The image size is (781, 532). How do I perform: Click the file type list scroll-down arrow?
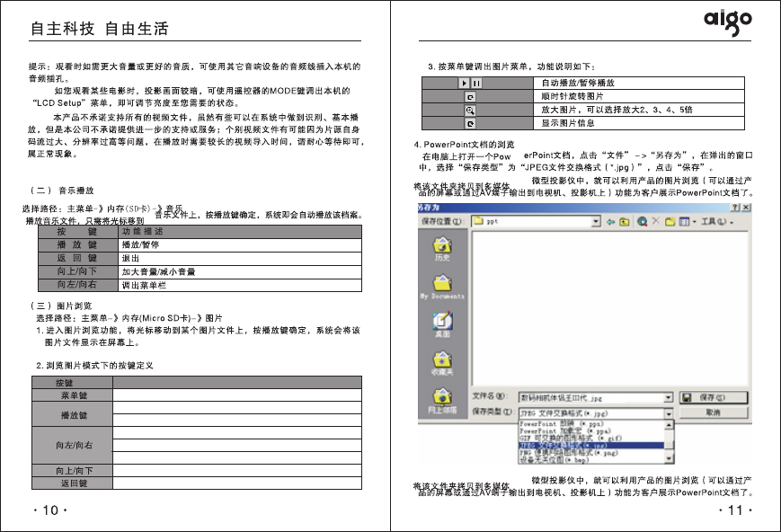tap(669, 459)
